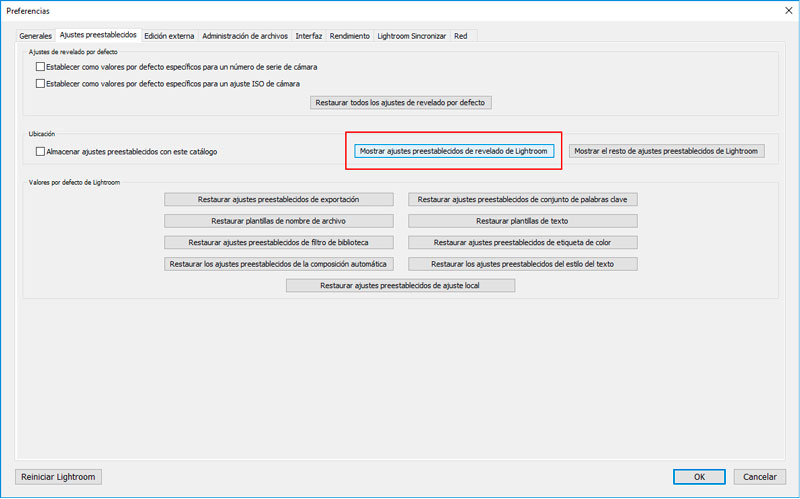Open the Interfaz preferences tab
The height and width of the screenshot is (499, 800).
coord(309,36)
